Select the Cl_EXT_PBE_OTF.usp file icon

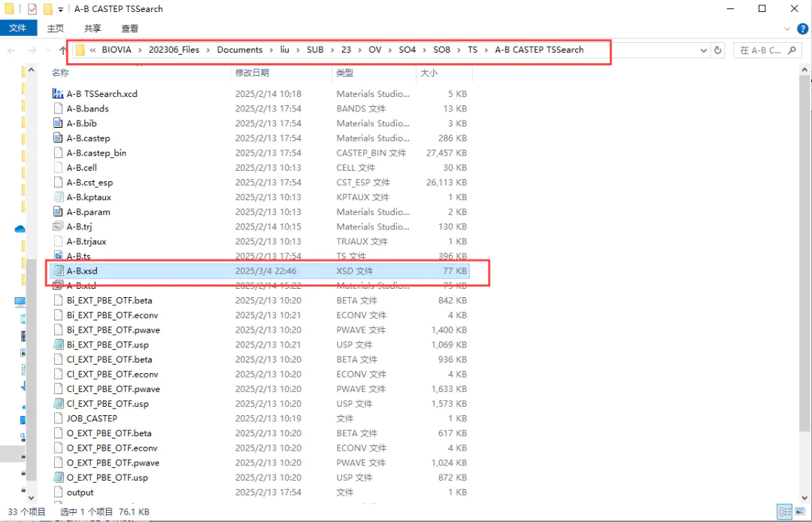pyautogui.click(x=59, y=404)
